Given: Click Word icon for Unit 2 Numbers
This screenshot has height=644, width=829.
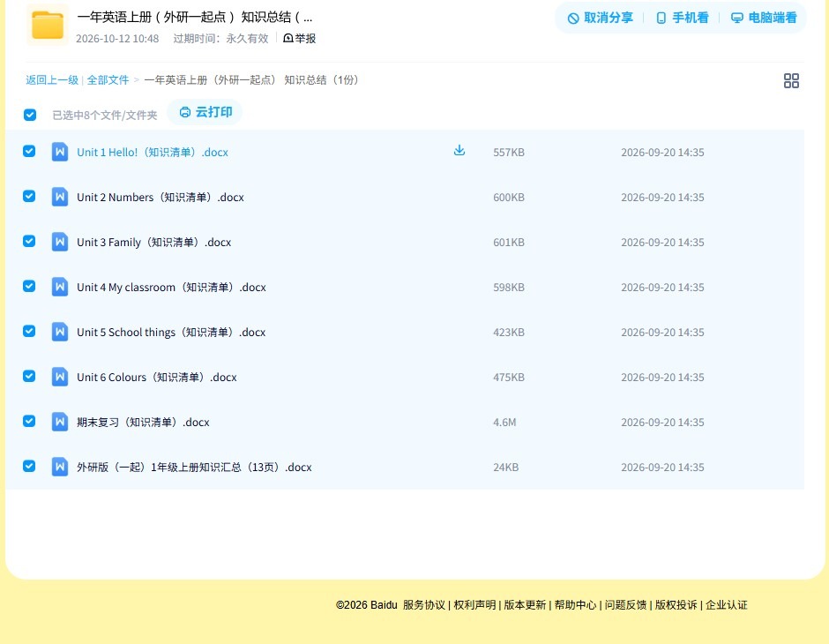Looking at the screenshot, I should pos(60,198).
